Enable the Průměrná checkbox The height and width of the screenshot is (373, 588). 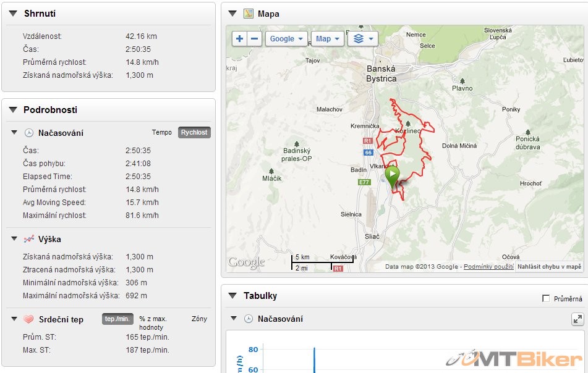pos(545,299)
